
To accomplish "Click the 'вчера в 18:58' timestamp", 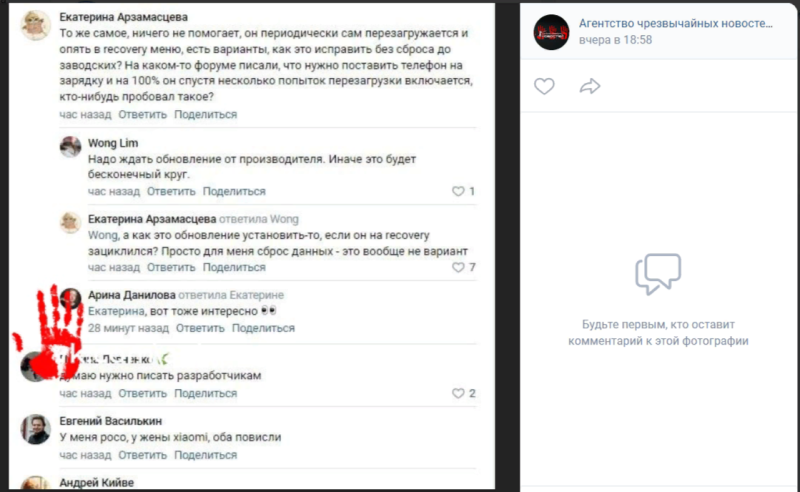I will pos(615,41).
